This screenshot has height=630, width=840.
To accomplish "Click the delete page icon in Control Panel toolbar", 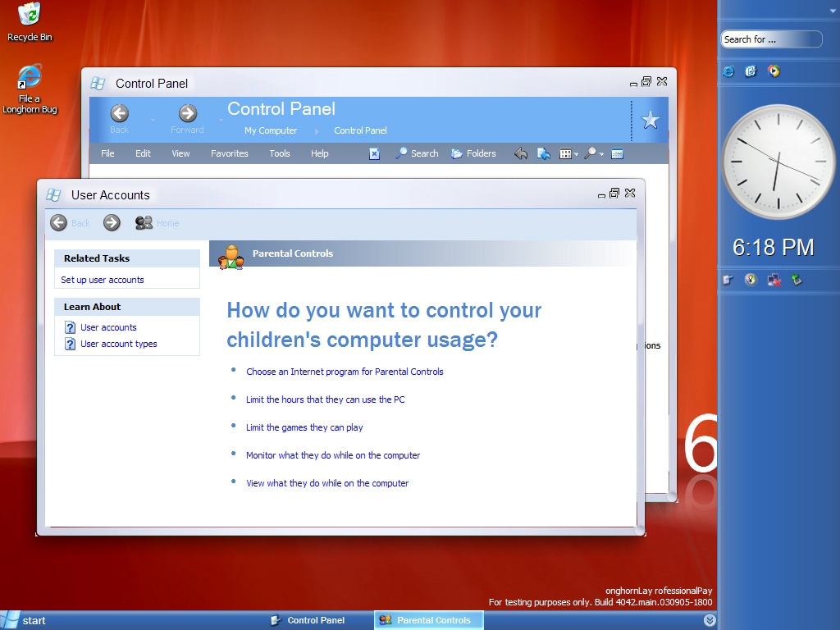I will (374, 153).
